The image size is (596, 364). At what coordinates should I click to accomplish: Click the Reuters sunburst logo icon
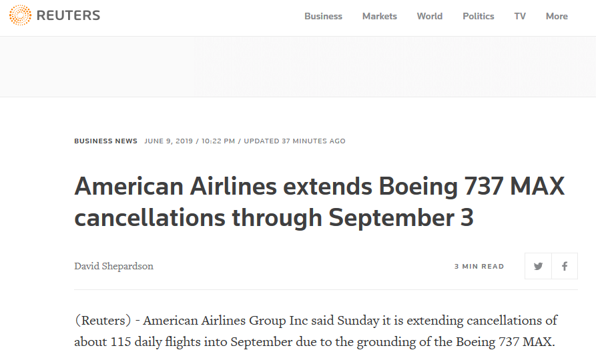20,15
